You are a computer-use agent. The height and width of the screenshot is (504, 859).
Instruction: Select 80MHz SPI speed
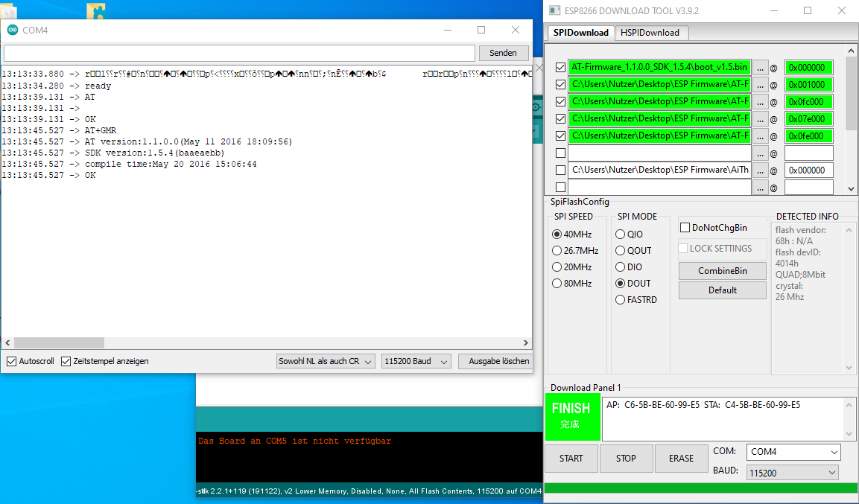[x=557, y=284]
